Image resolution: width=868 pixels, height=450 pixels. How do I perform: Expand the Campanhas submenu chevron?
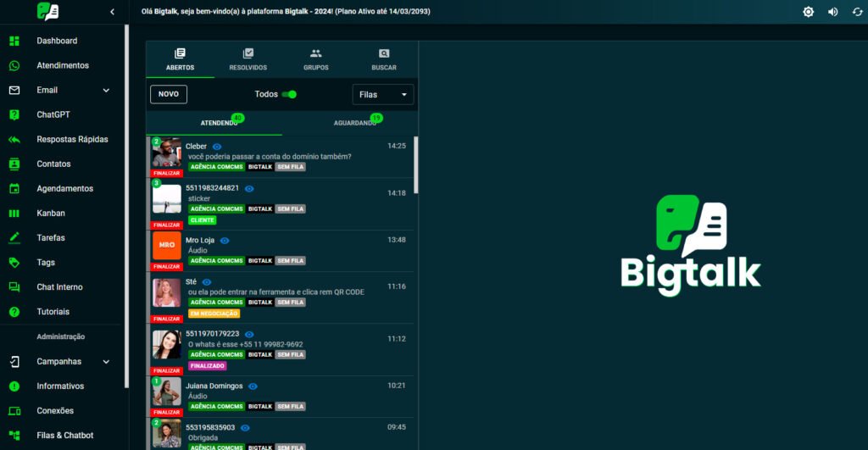pos(106,362)
